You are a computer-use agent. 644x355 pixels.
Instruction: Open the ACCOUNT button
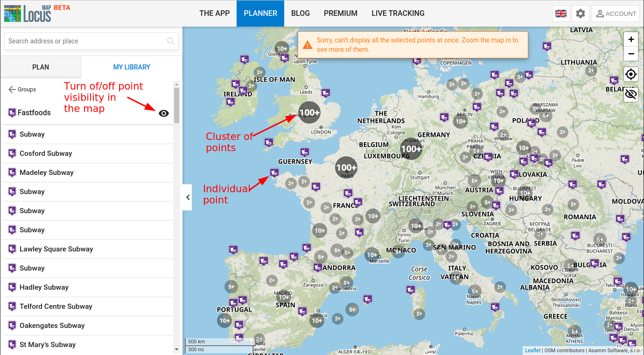click(x=616, y=14)
